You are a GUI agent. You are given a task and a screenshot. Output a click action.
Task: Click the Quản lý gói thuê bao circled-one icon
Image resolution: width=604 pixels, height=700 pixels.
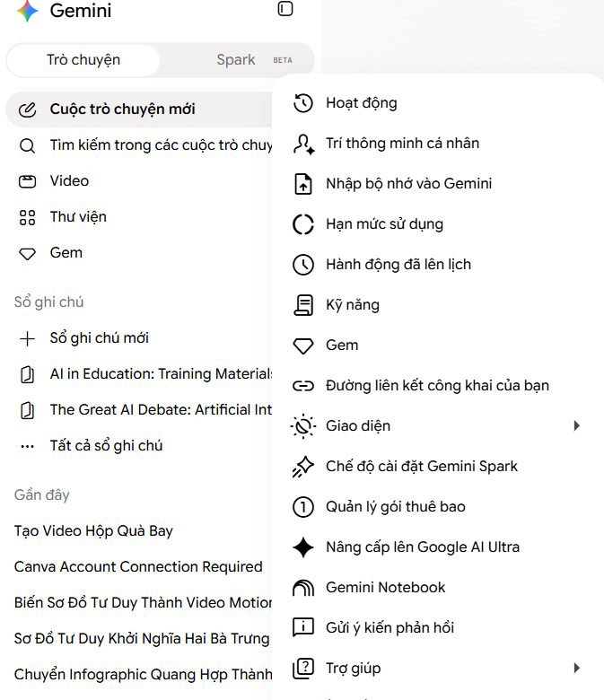tap(303, 507)
